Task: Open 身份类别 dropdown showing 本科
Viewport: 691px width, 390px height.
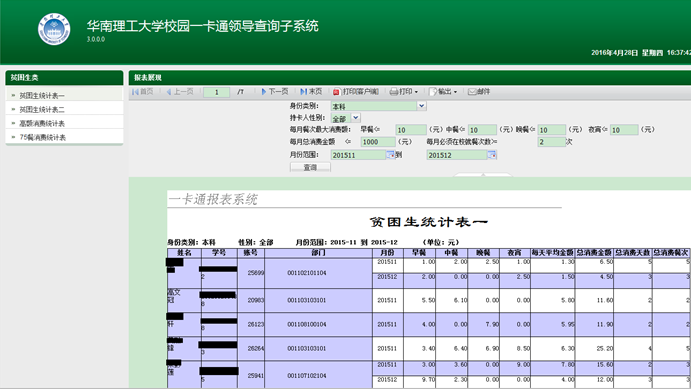Action: click(422, 106)
